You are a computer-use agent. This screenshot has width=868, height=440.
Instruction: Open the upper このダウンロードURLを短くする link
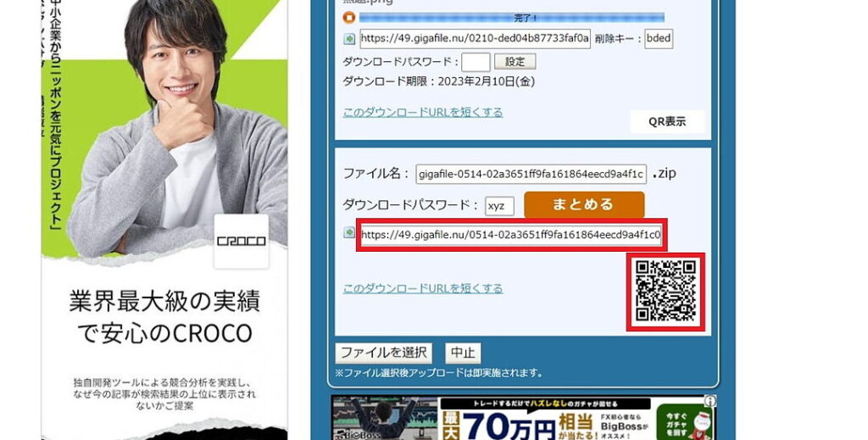pos(422,112)
